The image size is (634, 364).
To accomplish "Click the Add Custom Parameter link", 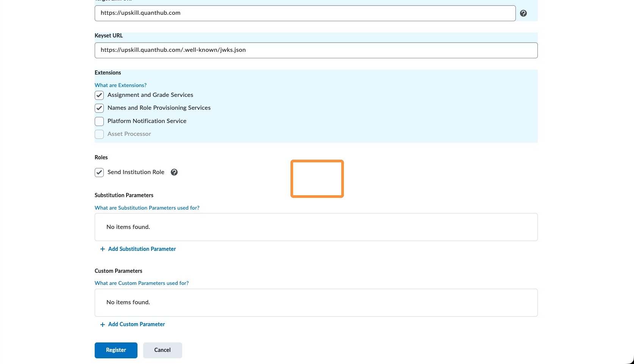I will pyautogui.click(x=137, y=324).
